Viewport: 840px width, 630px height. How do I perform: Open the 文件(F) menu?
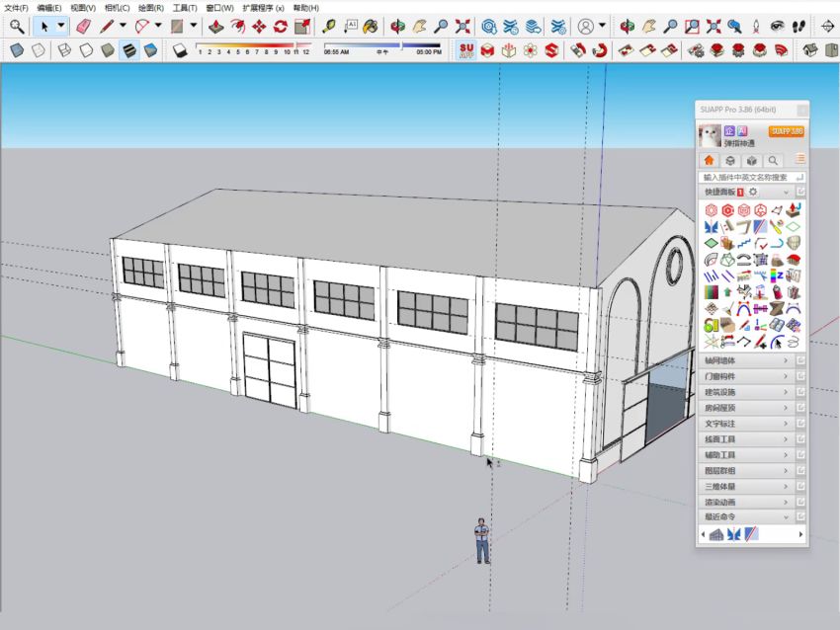[16, 8]
